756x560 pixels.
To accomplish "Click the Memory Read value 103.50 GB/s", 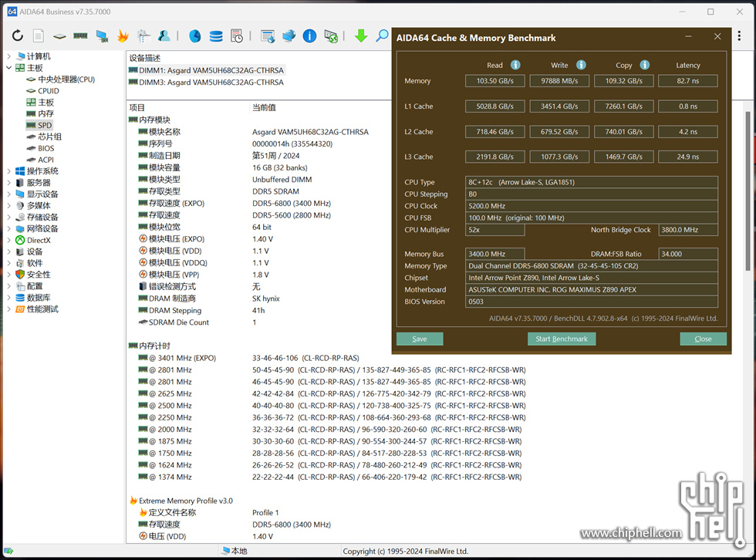I will 494,81.
